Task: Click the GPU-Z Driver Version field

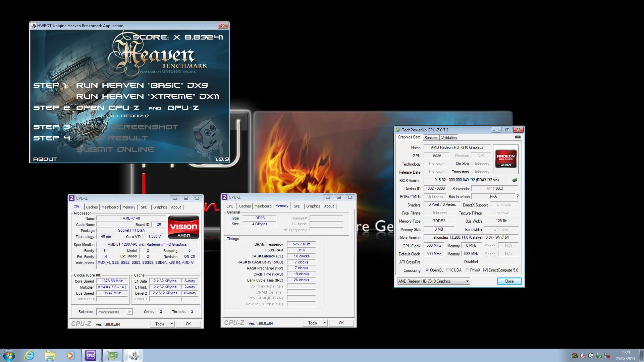Action: (x=471, y=237)
